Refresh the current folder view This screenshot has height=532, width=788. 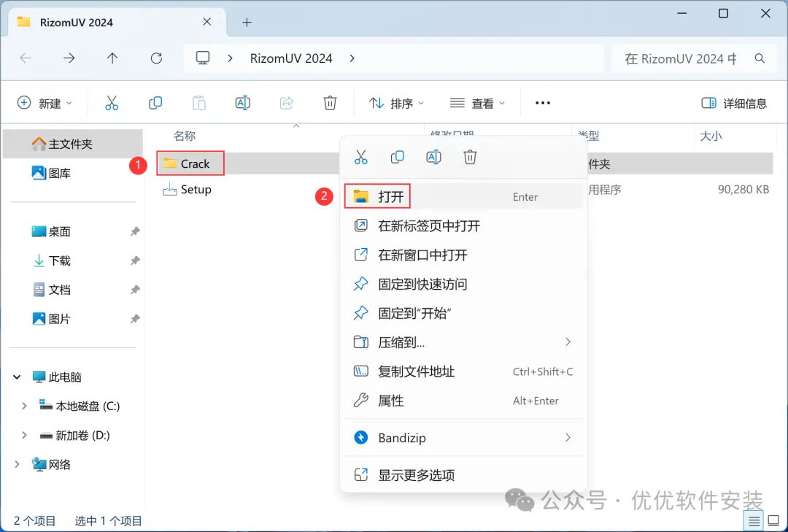pos(156,58)
